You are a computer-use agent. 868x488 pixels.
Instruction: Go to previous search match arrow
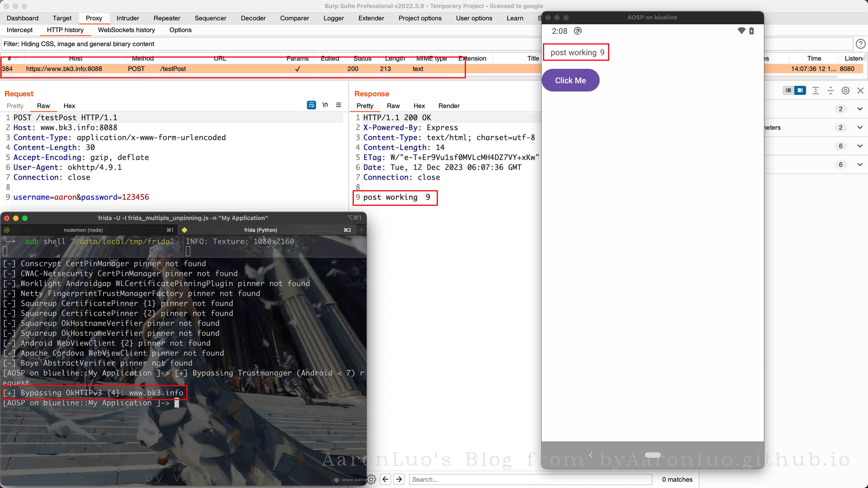[385, 479]
